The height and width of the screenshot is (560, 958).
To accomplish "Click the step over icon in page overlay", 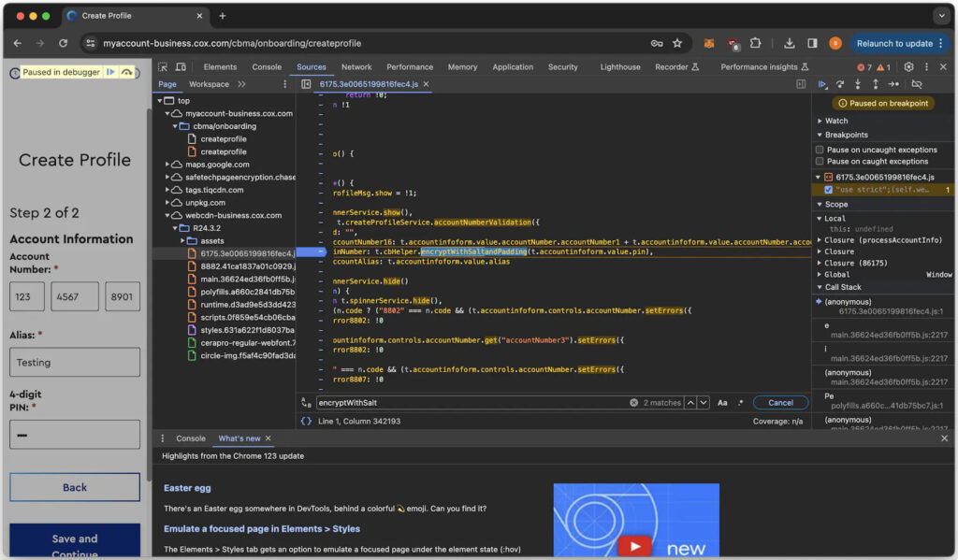I will click(x=126, y=72).
